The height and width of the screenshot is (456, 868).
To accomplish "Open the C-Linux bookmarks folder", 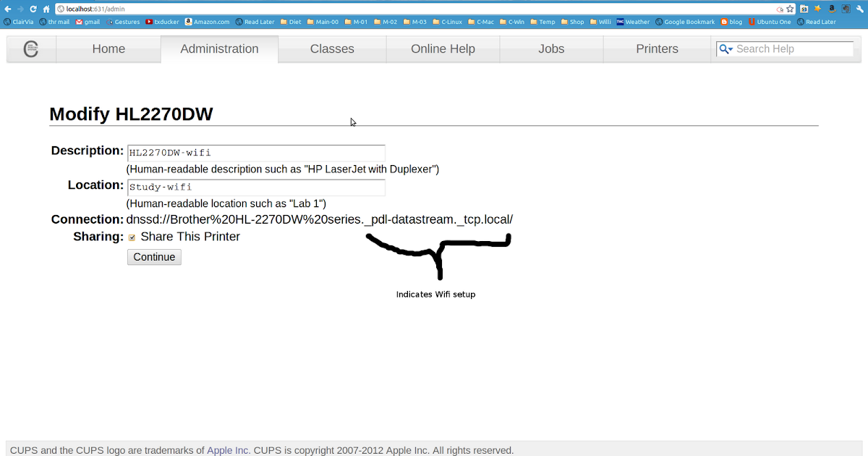I will (x=447, y=22).
